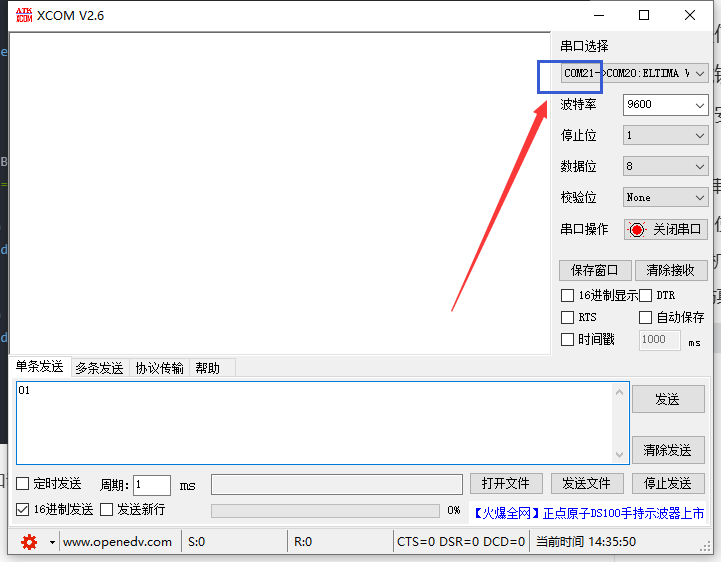Click the timestamp 1000 ms field
Image resolution: width=721 pixels, height=562 pixels.
tap(659, 340)
